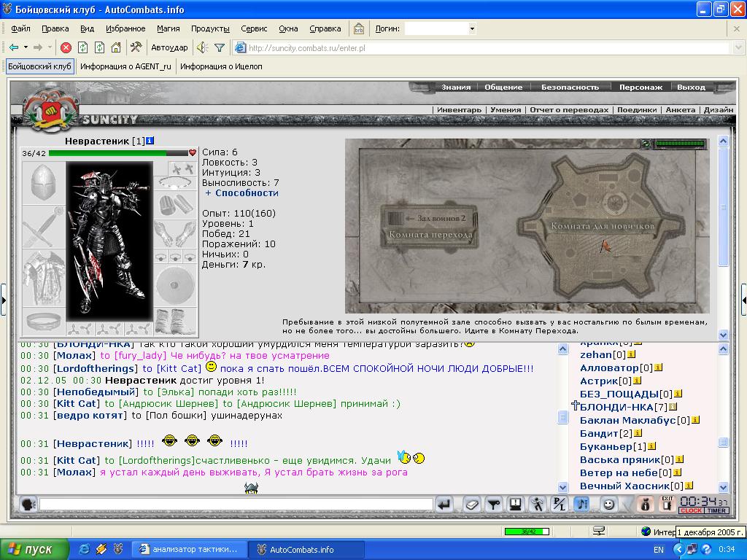Switch to the Бойцовский клуб tab
747x560 pixels.
39,66
